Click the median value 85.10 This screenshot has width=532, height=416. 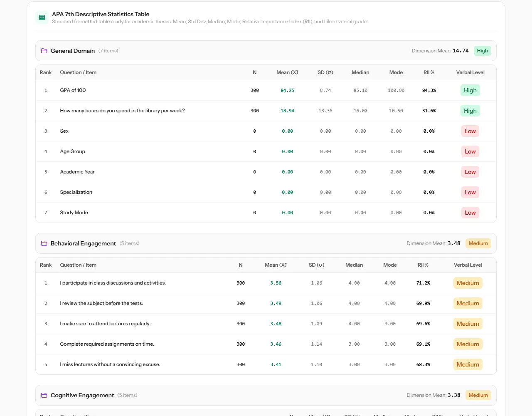coord(360,90)
